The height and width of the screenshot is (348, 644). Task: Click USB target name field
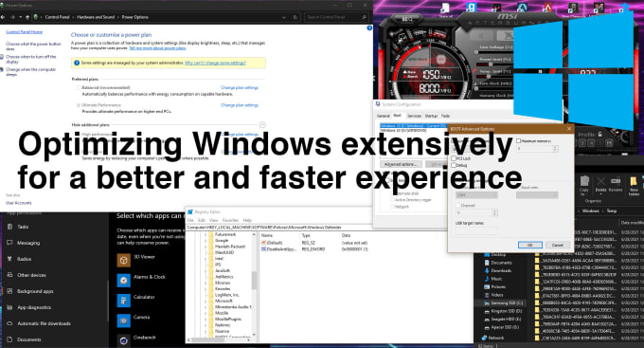[476, 230]
